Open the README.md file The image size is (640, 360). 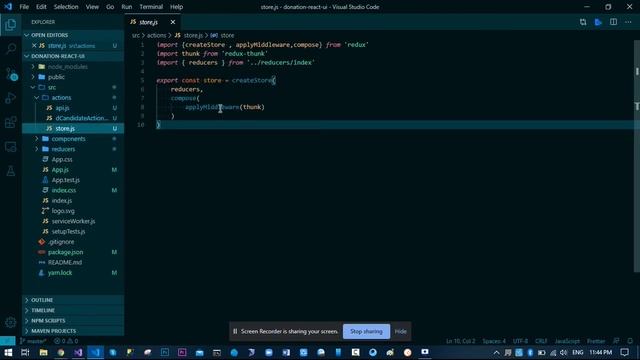64,262
